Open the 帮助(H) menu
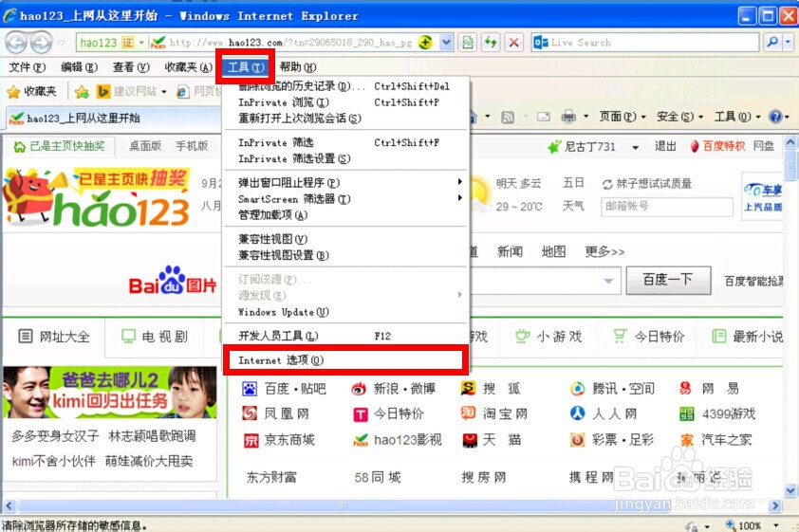799x532 pixels. coord(298,66)
